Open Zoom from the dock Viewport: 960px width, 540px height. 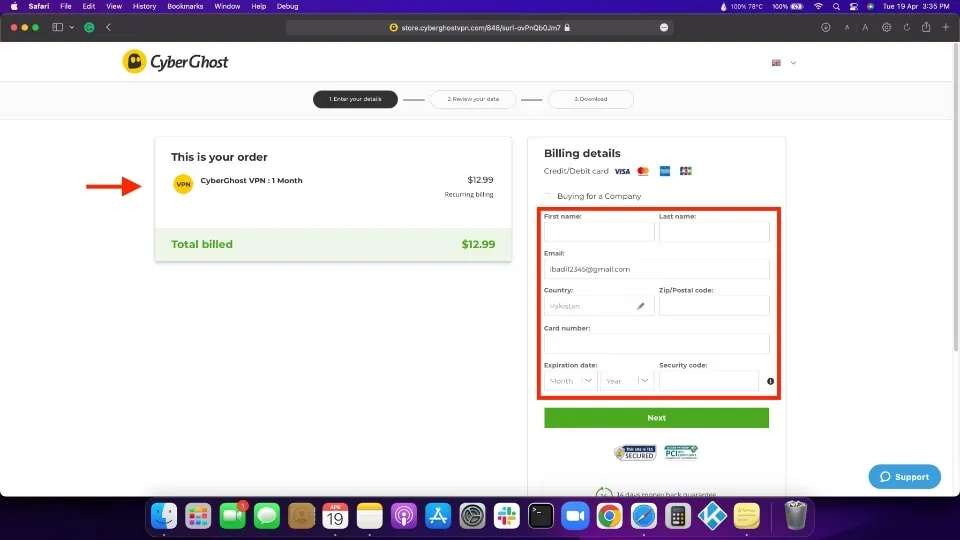click(576, 516)
